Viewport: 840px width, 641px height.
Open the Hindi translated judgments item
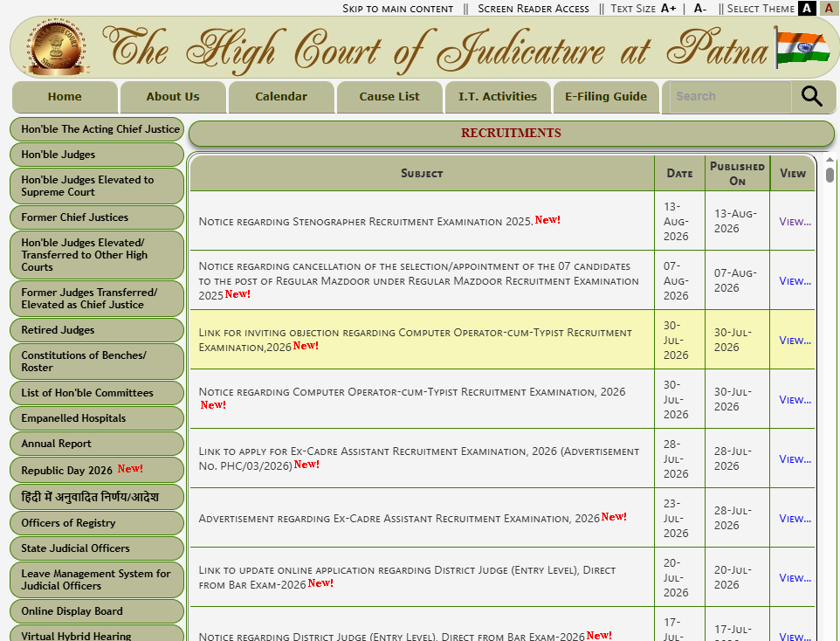[97, 497]
